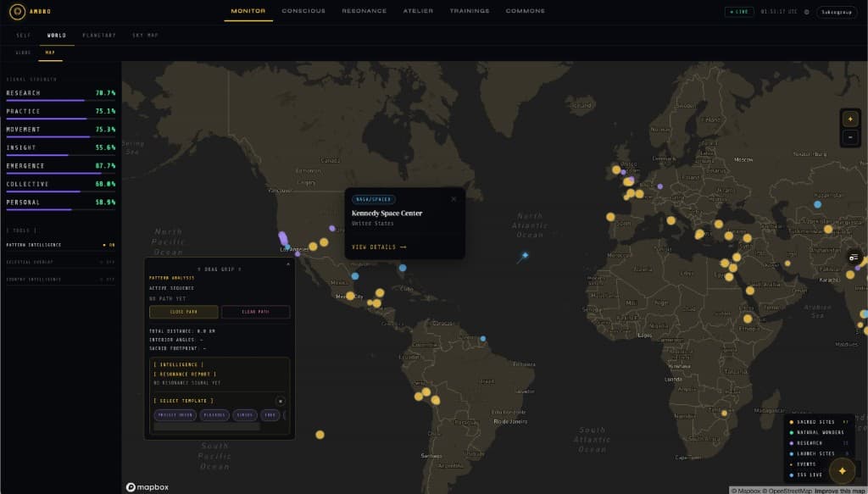This screenshot has height=494, width=868.
Task: Open the Monitor tab
Action: (x=248, y=11)
